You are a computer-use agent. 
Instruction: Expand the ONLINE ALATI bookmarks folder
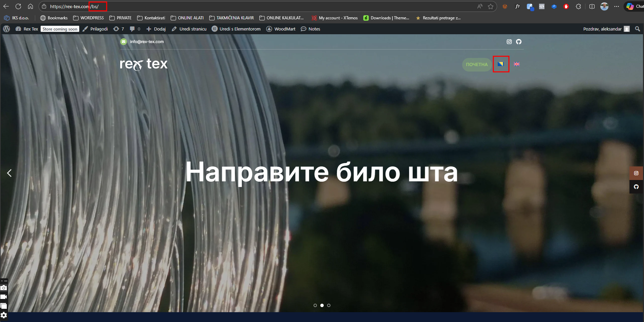[x=187, y=18]
